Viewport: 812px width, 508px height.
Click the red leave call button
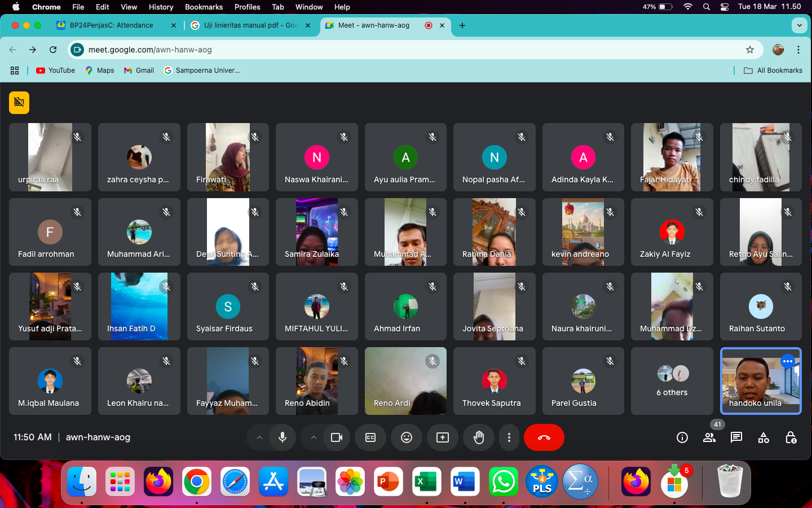(544, 437)
